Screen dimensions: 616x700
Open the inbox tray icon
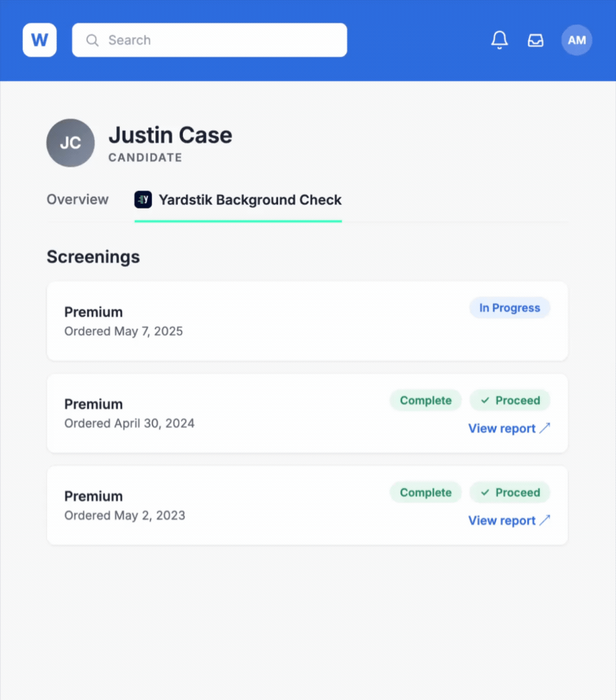[x=535, y=41]
